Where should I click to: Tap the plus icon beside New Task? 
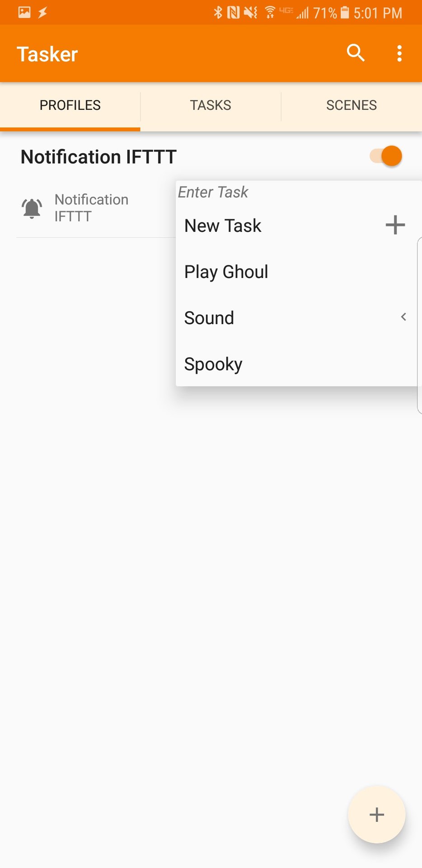coord(395,225)
